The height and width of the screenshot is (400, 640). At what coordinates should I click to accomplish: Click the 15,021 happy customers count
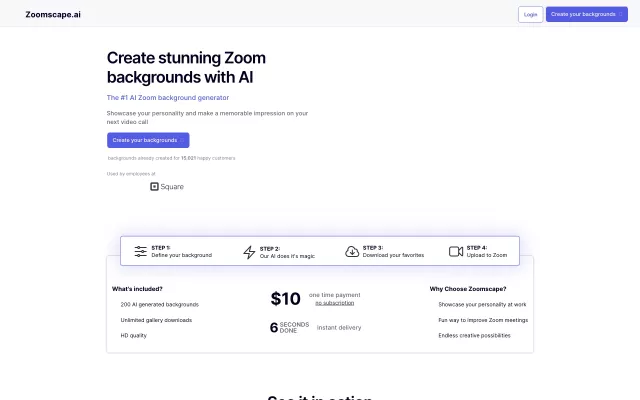[x=187, y=158]
